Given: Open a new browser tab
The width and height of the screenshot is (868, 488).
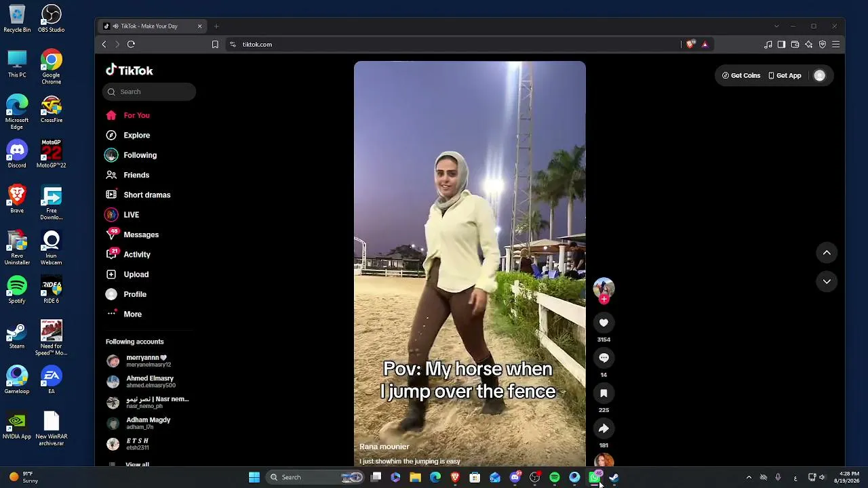Looking at the screenshot, I should pyautogui.click(x=216, y=26).
